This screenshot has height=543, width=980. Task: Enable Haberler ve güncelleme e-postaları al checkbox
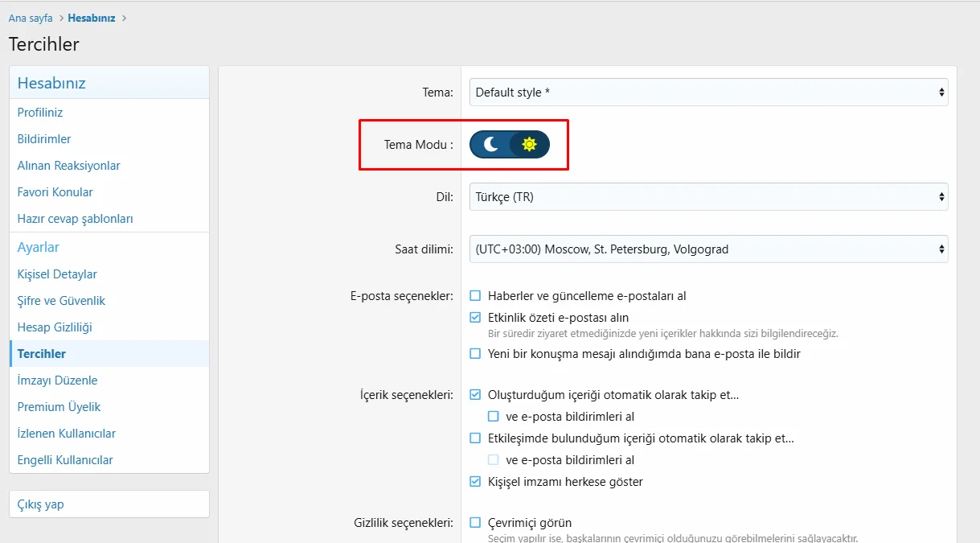click(x=475, y=296)
